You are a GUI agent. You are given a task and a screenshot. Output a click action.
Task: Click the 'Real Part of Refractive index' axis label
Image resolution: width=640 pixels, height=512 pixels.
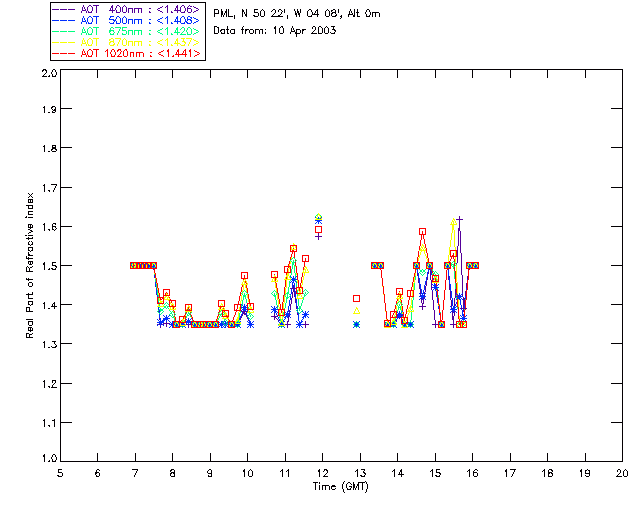click(29, 266)
